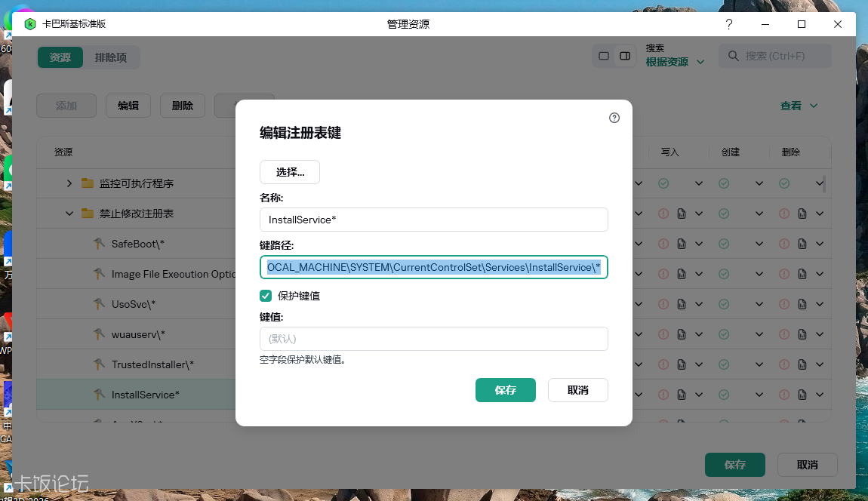The image size is (868, 501).
Task: Open 创建 dropdown arrow in the InstallService* row
Action: click(759, 395)
